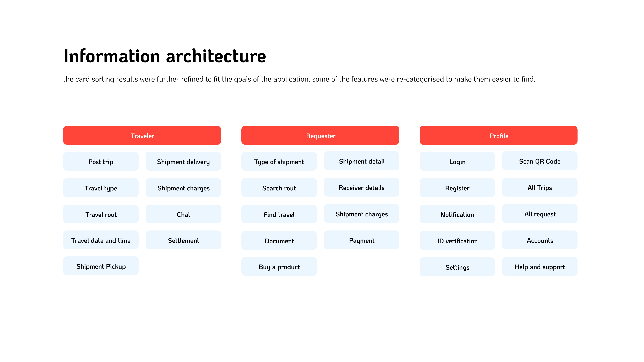This screenshot has width=644, height=362.
Task: Click the Notification card
Action: 457,214
